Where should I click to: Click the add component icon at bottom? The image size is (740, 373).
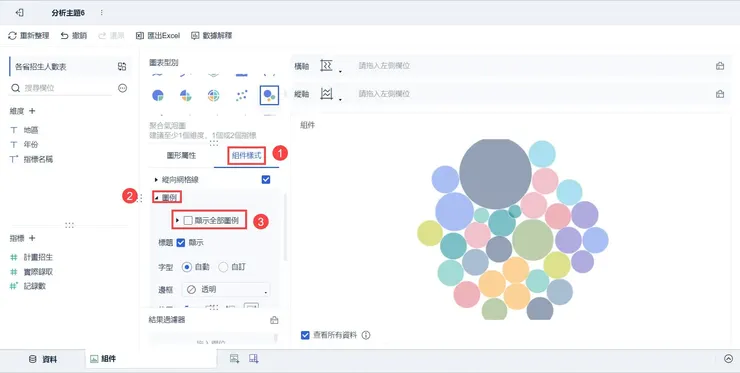[235, 359]
